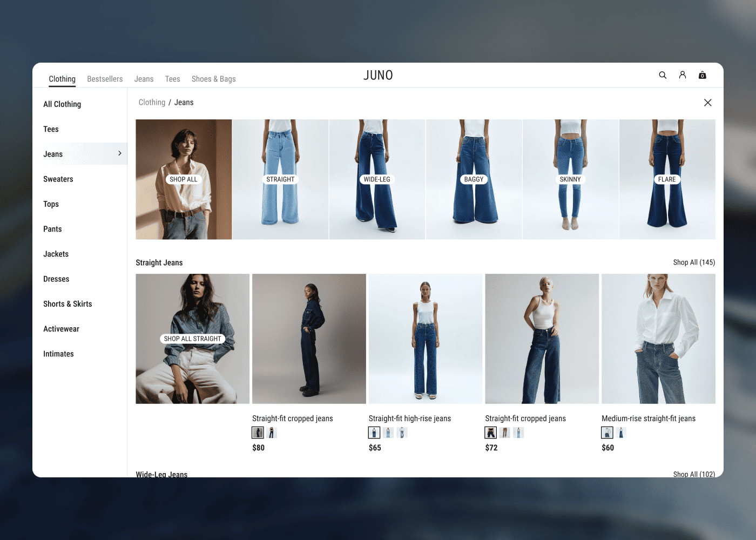
Task: Select third swatch of $72 jeans
Action: click(519, 433)
